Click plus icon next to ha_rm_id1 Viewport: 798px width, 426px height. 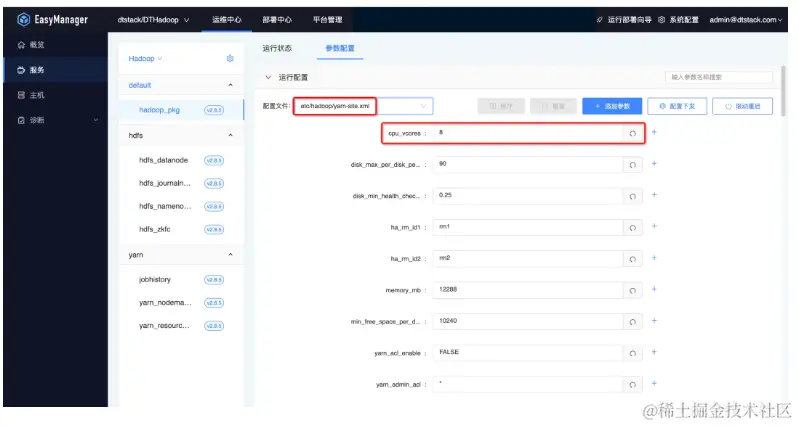tap(654, 226)
